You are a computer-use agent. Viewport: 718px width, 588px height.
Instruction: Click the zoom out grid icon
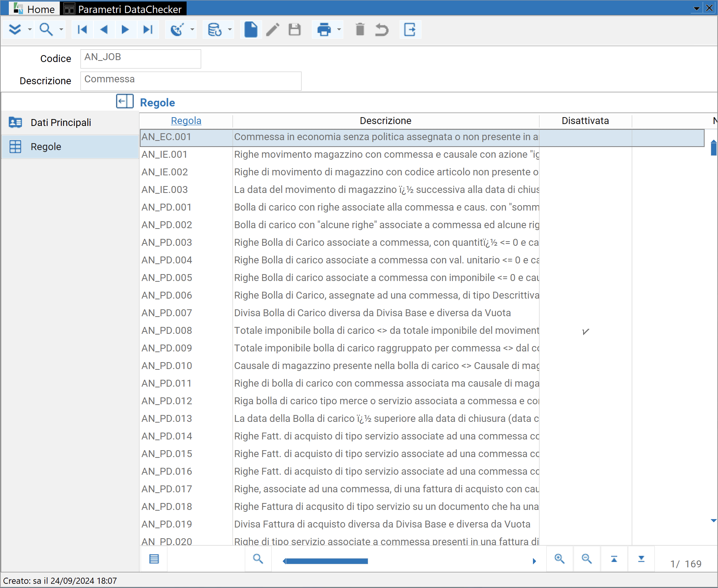pos(587,559)
